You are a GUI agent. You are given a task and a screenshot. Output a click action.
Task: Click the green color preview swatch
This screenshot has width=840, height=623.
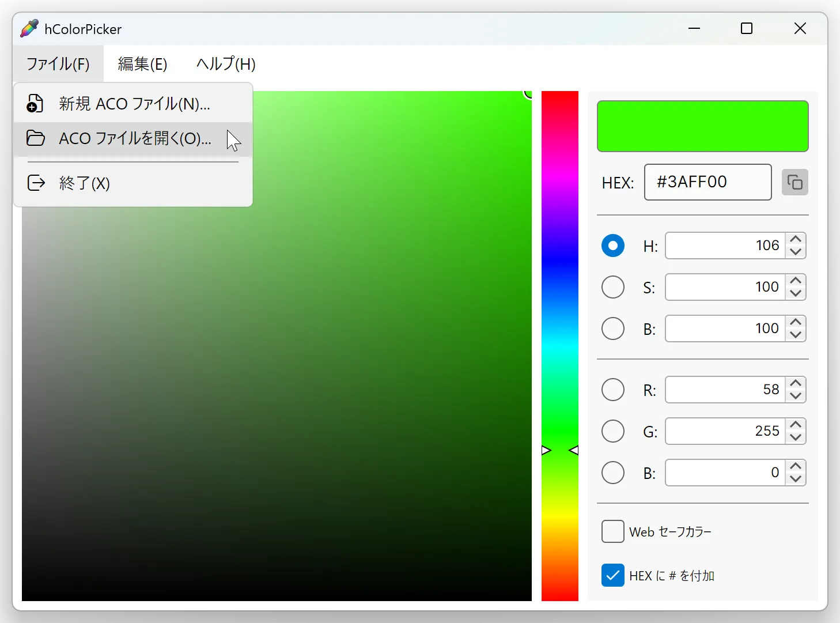tap(702, 126)
